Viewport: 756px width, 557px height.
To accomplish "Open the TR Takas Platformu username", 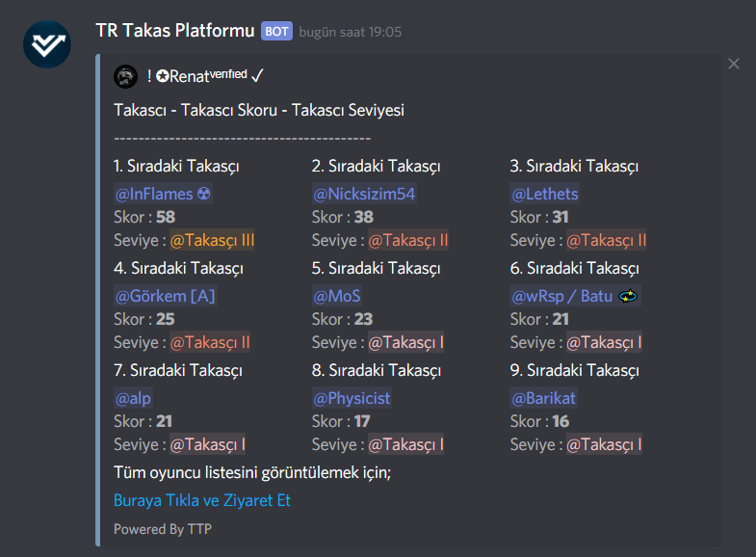I will (x=175, y=31).
